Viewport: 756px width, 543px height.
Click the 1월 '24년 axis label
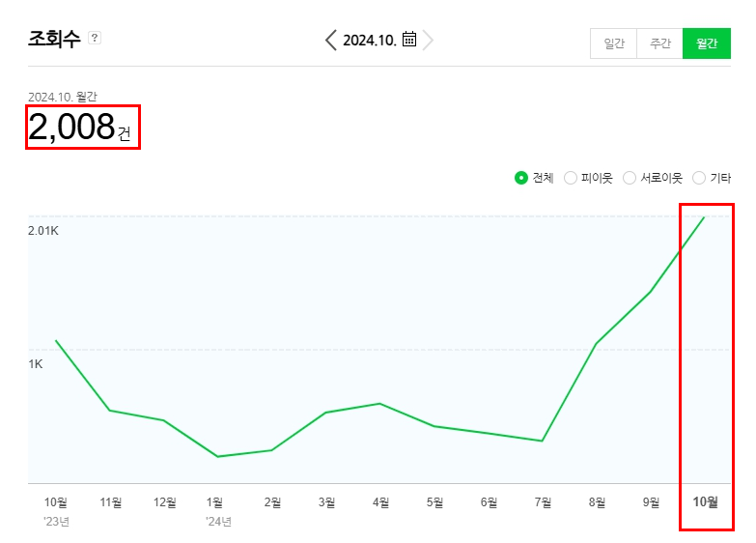coord(218,512)
